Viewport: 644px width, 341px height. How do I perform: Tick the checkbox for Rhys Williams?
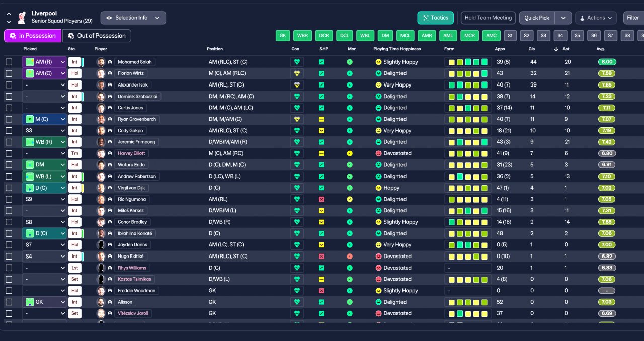tap(9, 268)
